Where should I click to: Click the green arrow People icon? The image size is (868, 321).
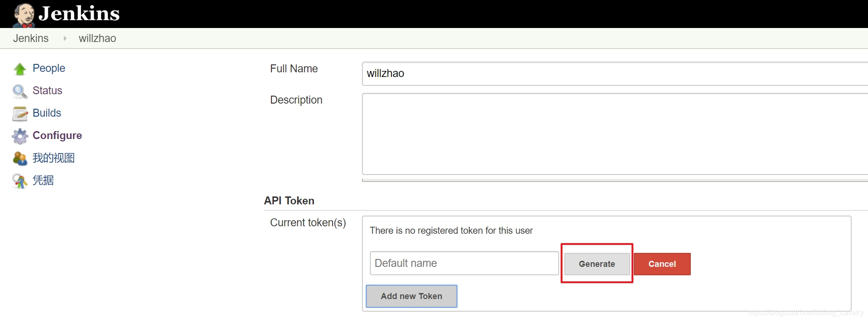tap(20, 69)
